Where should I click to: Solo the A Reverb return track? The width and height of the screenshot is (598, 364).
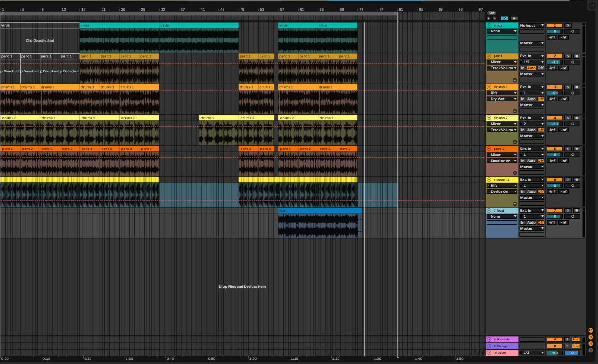(568, 339)
